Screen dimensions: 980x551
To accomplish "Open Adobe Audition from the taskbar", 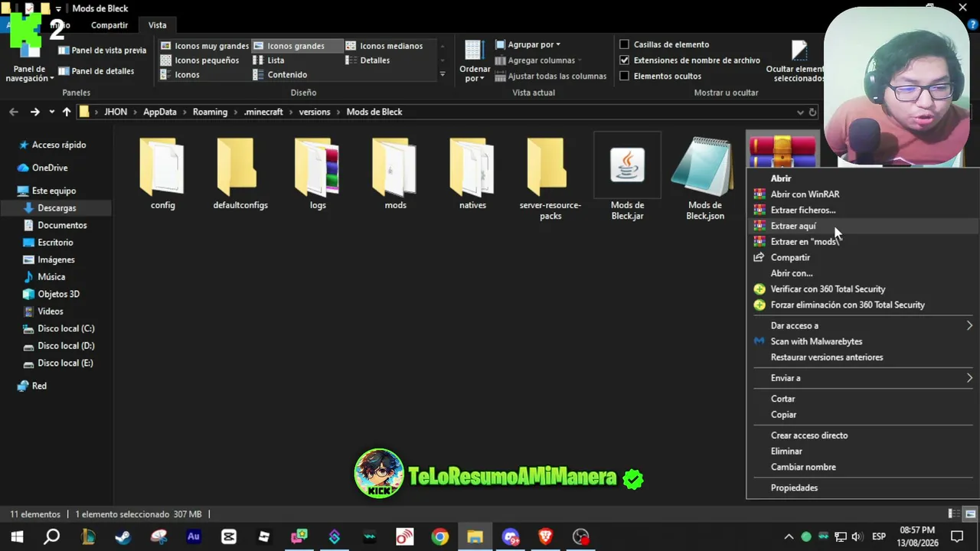I will (x=194, y=536).
